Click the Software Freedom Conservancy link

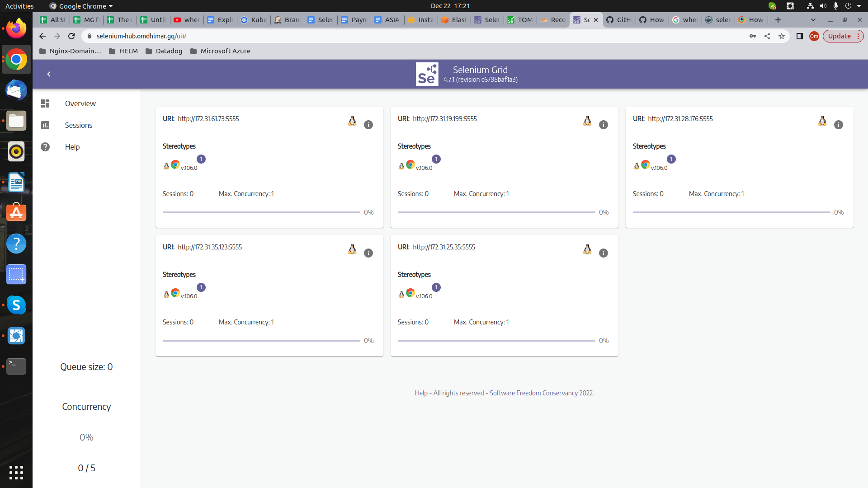tap(533, 393)
